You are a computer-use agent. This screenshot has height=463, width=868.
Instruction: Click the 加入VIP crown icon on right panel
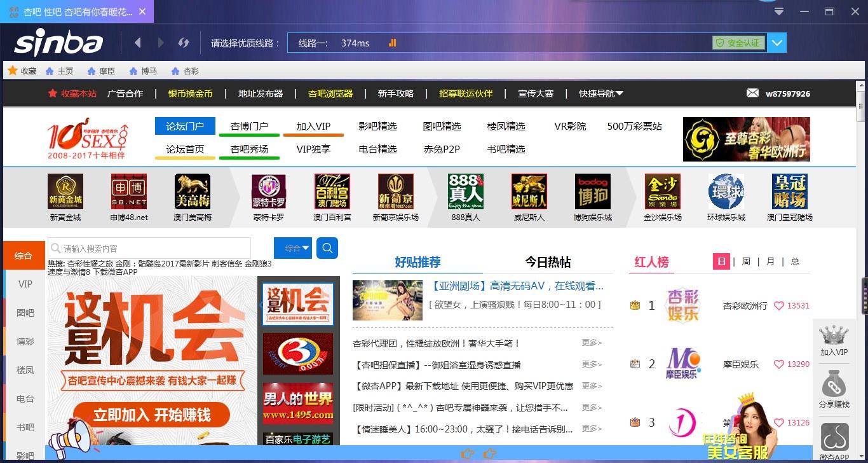(834, 335)
